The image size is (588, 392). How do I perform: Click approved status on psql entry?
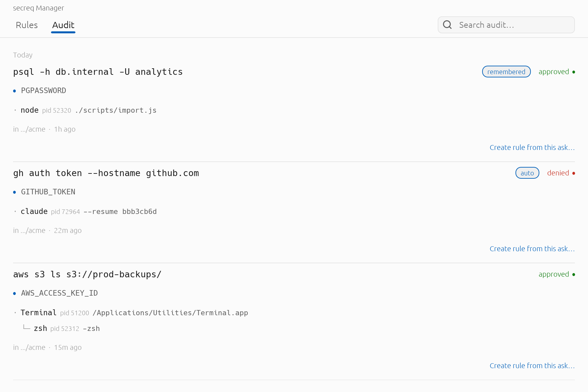557,72
